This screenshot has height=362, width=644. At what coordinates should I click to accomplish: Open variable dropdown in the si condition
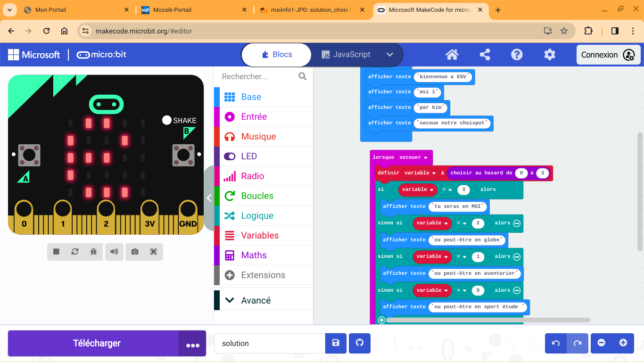coord(418,189)
